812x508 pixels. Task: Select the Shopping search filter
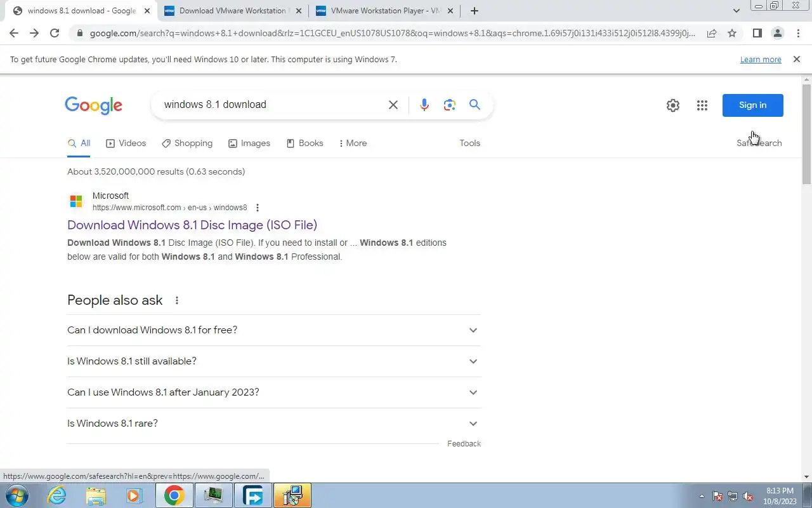187,144
